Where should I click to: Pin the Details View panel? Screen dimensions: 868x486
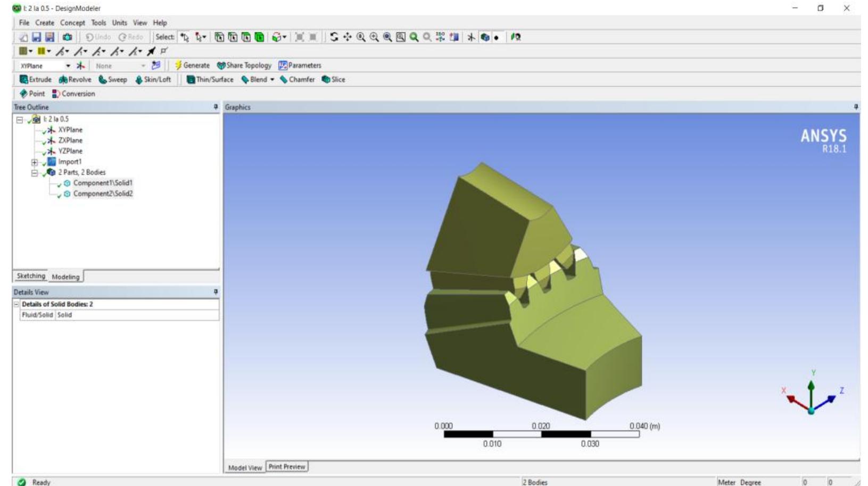(x=216, y=292)
